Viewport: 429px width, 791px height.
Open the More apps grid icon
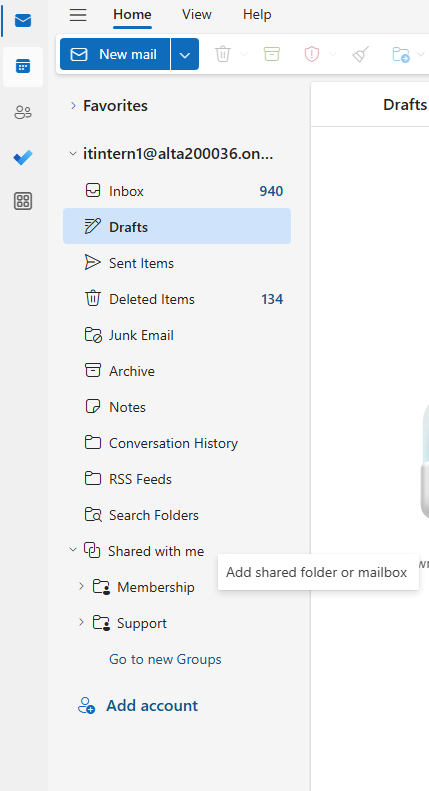(23, 201)
